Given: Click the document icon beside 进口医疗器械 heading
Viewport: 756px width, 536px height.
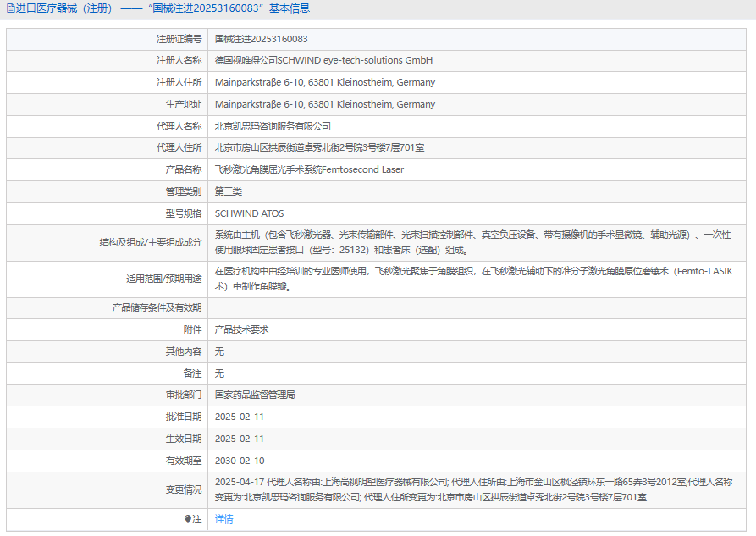Looking at the screenshot, I should click(x=10, y=8).
